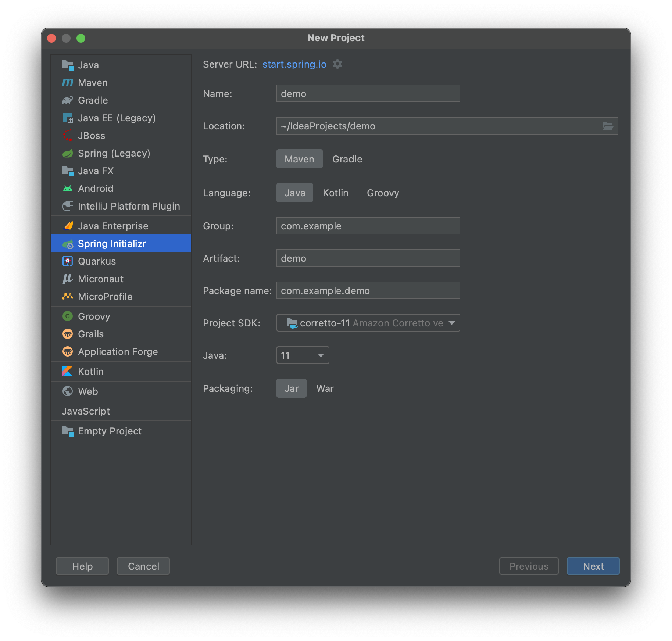Browse for location with folder icon
The image size is (672, 641).
point(608,126)
